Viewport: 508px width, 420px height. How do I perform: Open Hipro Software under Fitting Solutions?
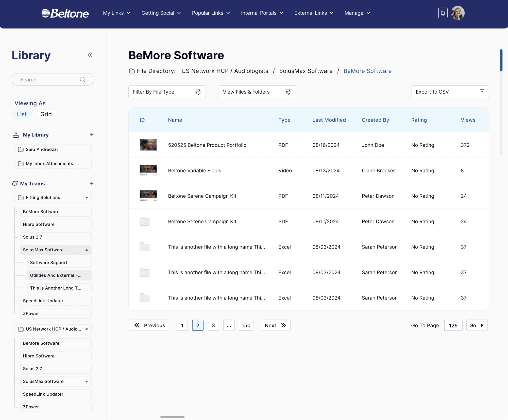[x=56, y=224]
